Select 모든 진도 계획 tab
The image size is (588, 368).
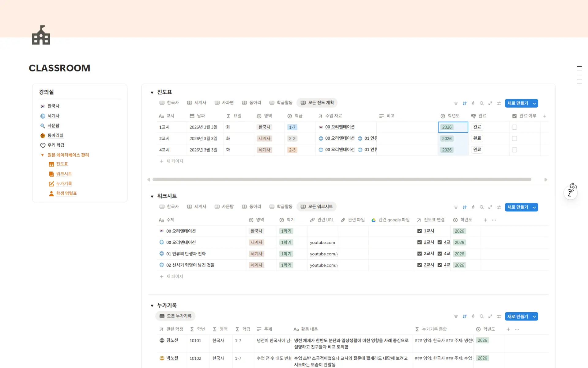pyautogui.click(x=317, y=103)
